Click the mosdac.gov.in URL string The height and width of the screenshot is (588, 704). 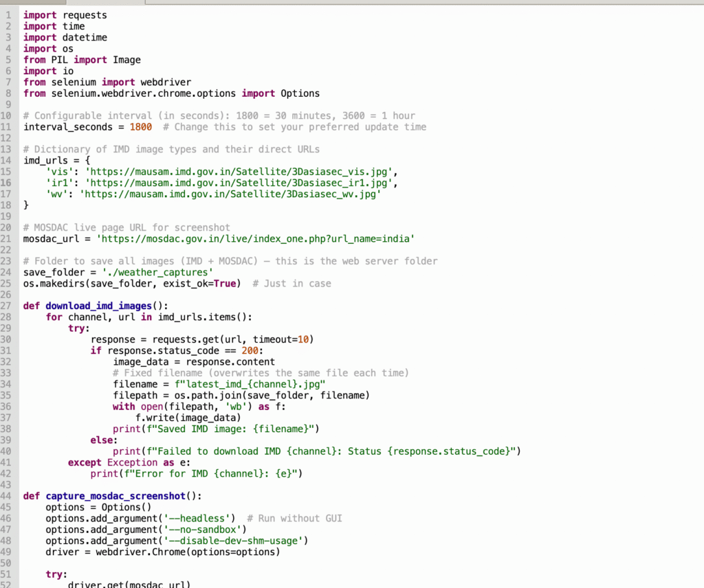[256, 239]
